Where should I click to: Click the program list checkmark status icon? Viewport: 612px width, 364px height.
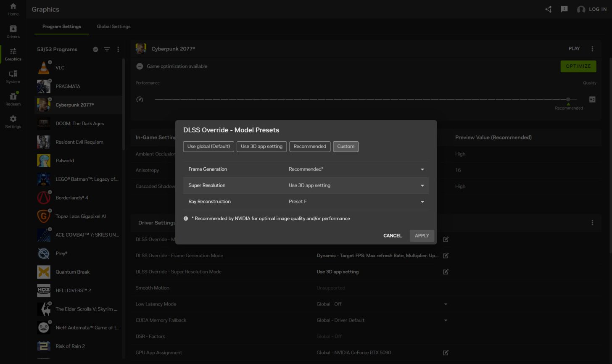tap(95, 49)
